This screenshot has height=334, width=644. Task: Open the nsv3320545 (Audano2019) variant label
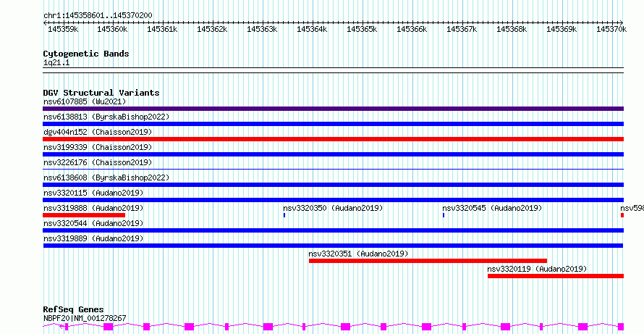(x=492, y=208)
